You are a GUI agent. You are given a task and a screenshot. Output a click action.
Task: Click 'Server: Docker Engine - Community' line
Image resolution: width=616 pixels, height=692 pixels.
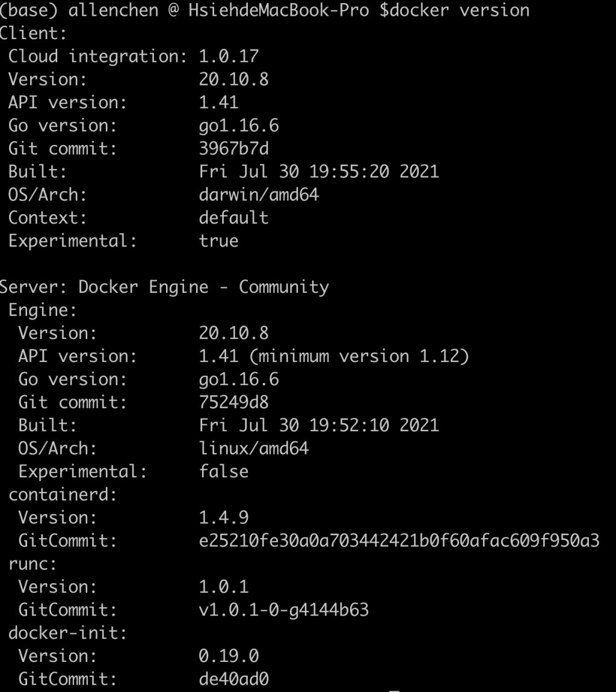coord(164,287)
